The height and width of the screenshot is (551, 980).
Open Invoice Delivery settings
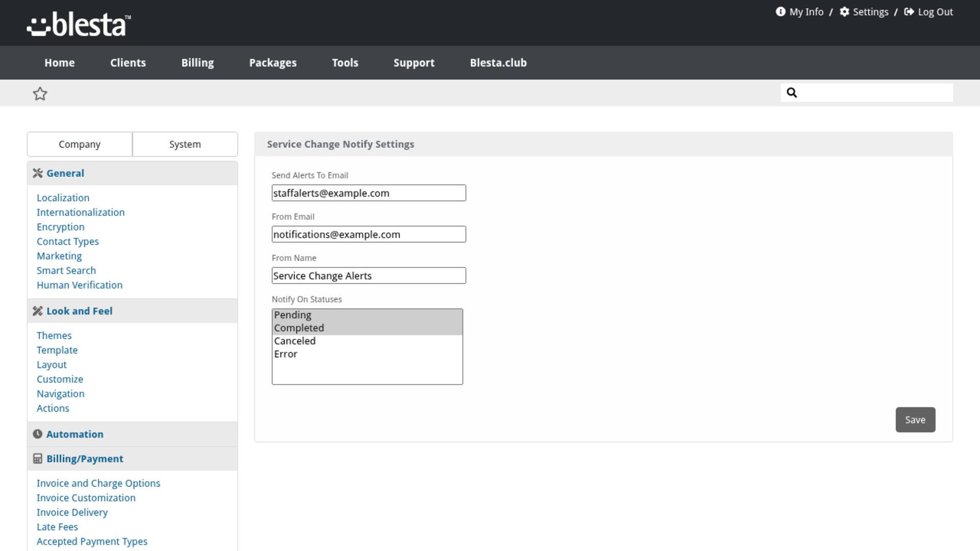pos(72,512)
